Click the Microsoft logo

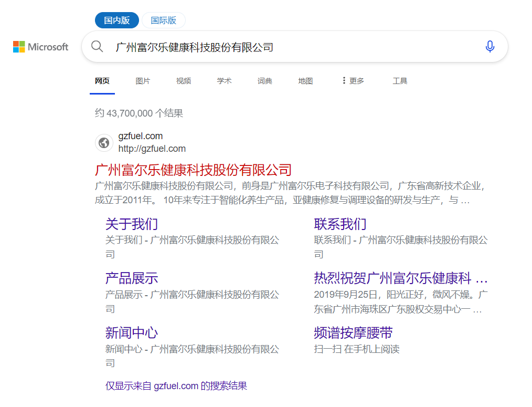pyautogui.click(x=41, y=47)
